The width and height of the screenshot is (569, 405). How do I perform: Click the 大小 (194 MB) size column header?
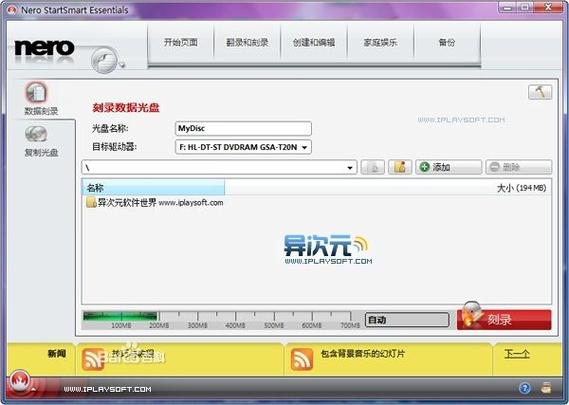click(x=521, y=188)
